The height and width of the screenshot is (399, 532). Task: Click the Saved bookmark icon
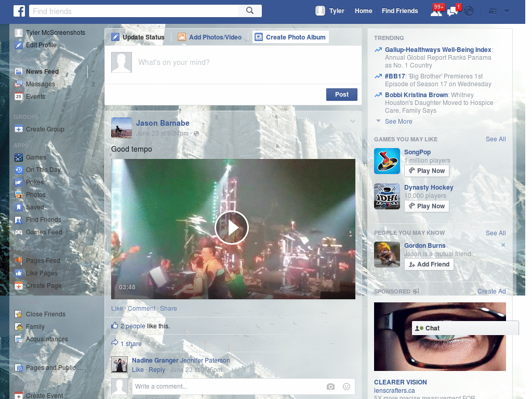[18, 207]
